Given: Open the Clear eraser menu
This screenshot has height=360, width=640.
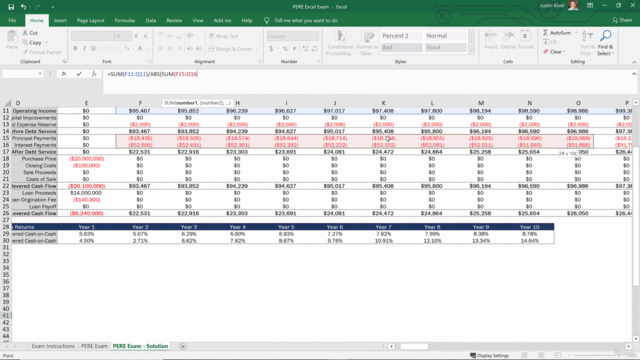Looking at the screenshot, I should click(554, 52).
